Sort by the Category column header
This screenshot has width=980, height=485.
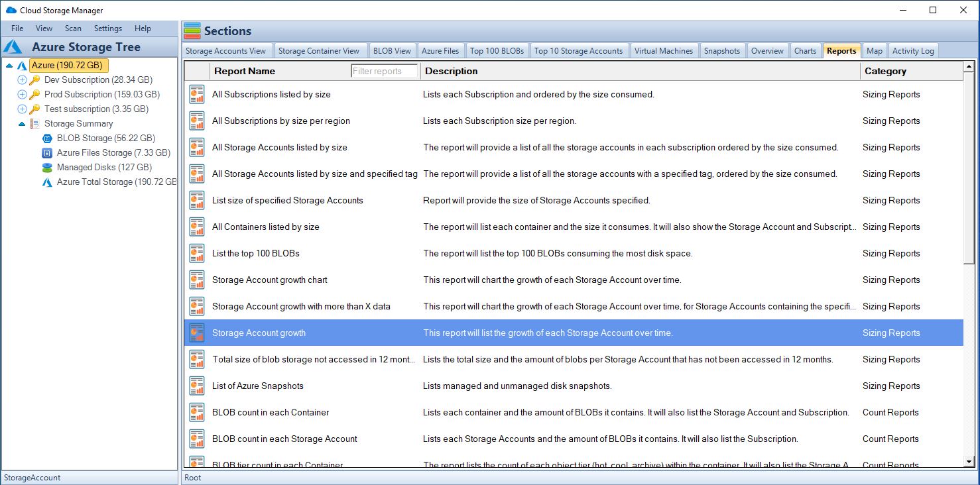(x=885, y=71)
